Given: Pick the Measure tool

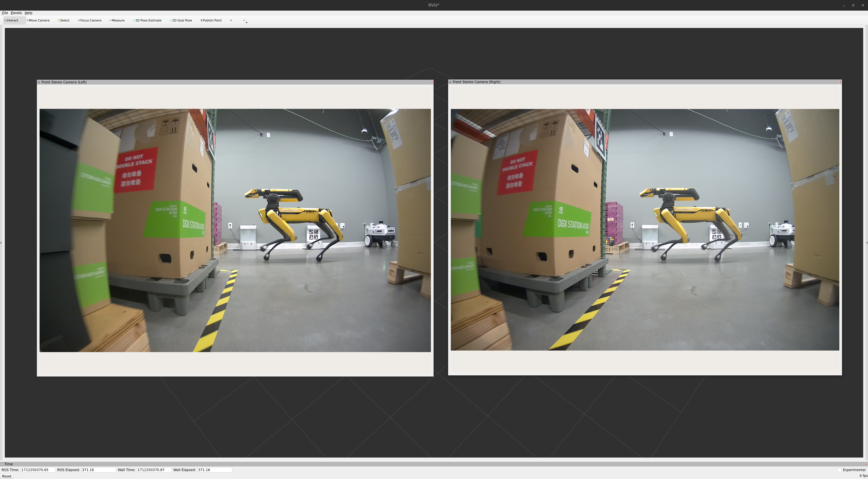Looking at the screenshot, I should pyautogui.click(x=117, y=20).
